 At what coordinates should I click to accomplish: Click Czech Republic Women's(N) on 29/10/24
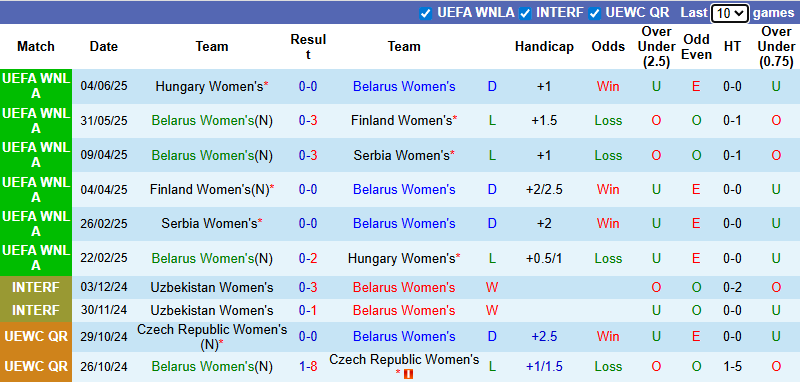click(x=212, y=337)
